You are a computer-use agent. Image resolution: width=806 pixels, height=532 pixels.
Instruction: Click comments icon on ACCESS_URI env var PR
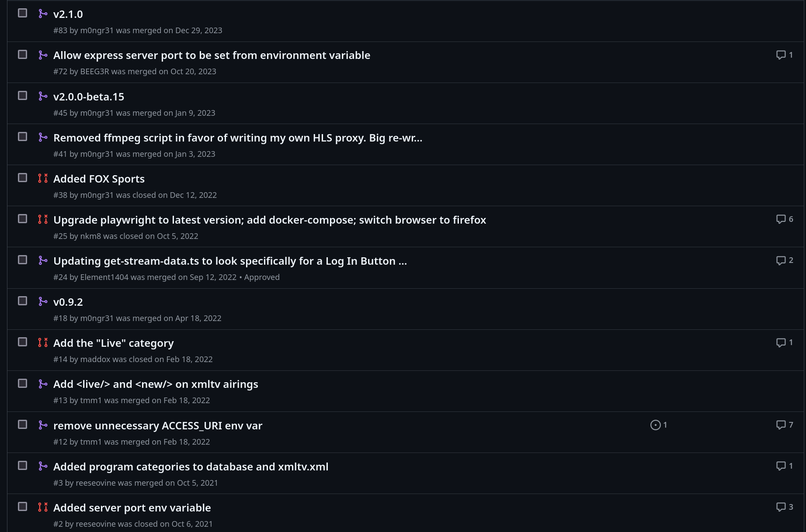coord(781,425)
